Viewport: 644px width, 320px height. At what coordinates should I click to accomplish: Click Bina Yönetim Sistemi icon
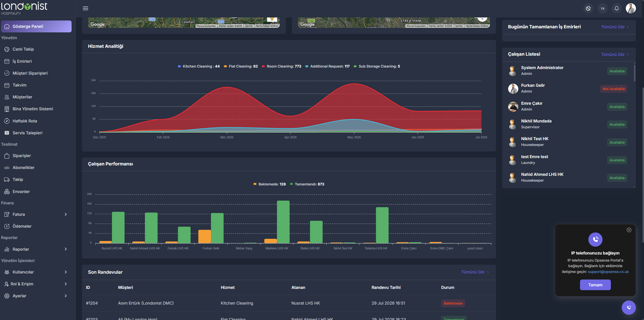[7, 109]
